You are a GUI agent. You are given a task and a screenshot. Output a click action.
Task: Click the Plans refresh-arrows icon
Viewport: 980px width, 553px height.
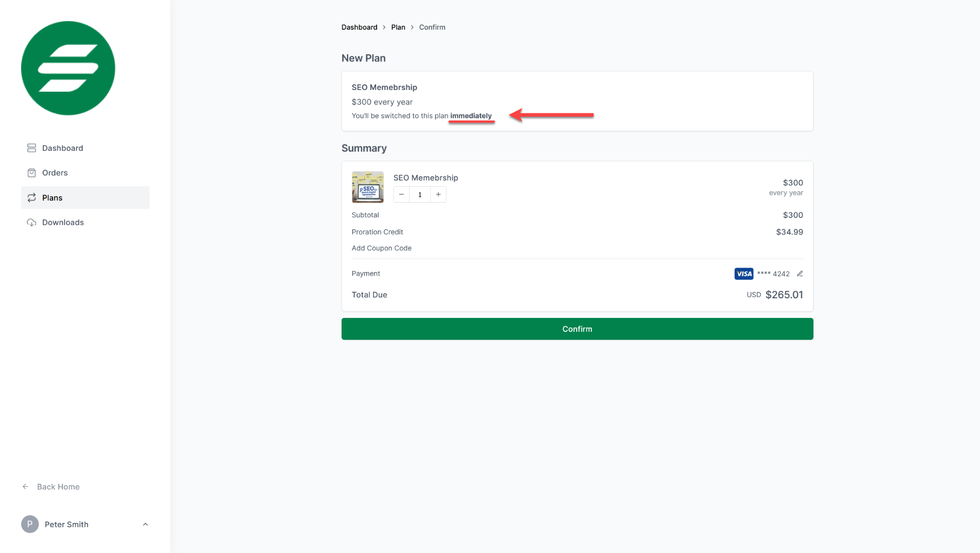point(32,197)
